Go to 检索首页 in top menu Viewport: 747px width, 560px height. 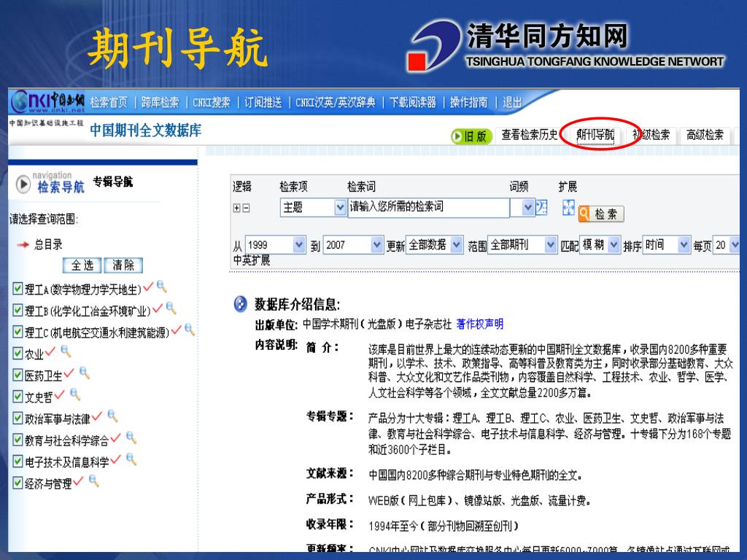click(109, 102)
